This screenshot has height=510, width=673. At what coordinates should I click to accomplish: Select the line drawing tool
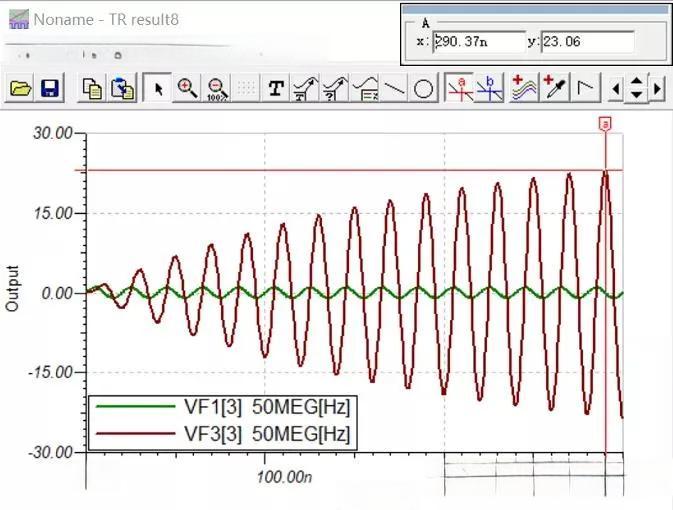coord(394,88)
